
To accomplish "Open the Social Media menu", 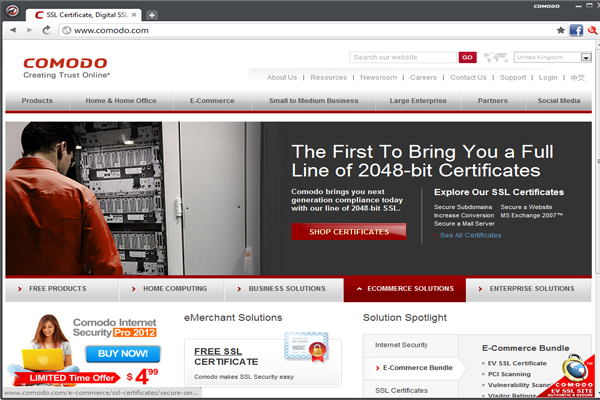I will click(559, 101).
